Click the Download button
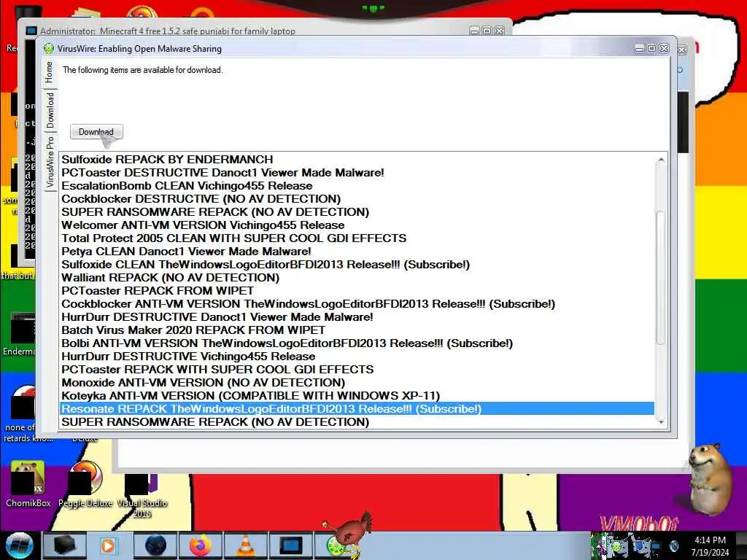Screen dimensions: 747x560 [x=96, y=132]
